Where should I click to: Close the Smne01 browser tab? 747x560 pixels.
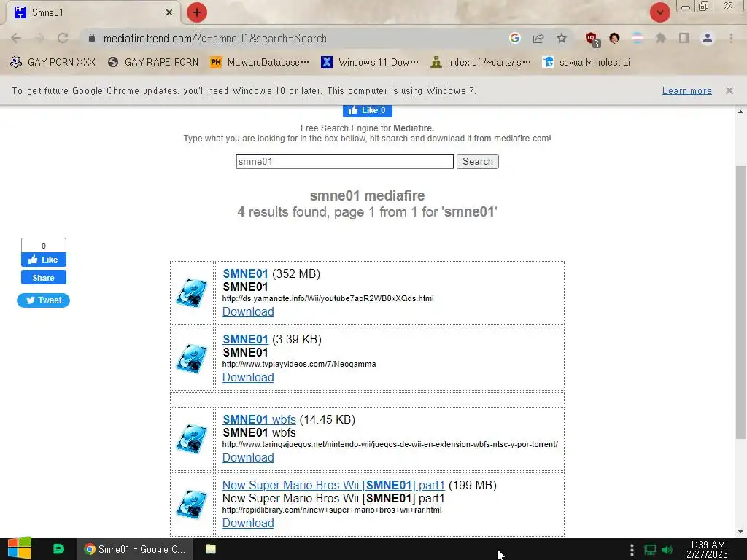(169, 13)
